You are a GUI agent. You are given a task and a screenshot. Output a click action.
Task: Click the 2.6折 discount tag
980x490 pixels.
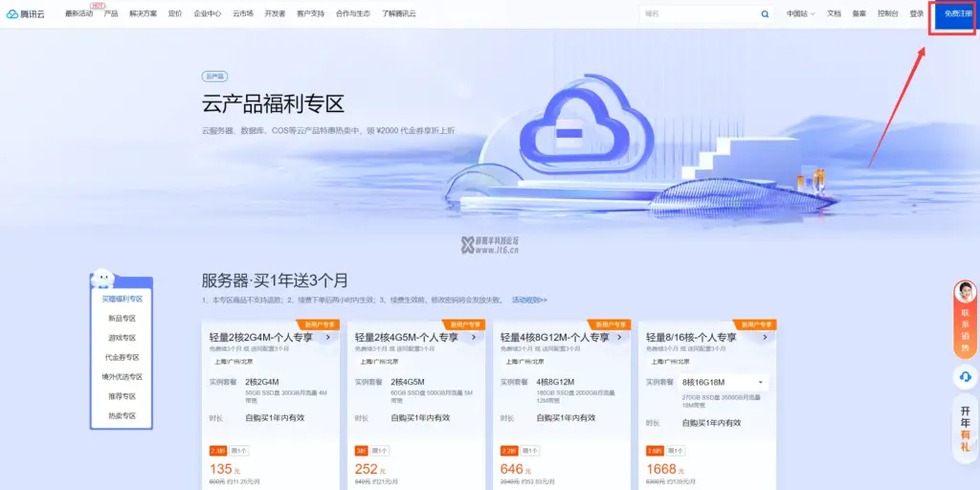pyautogui.click(x=655, y=451)
